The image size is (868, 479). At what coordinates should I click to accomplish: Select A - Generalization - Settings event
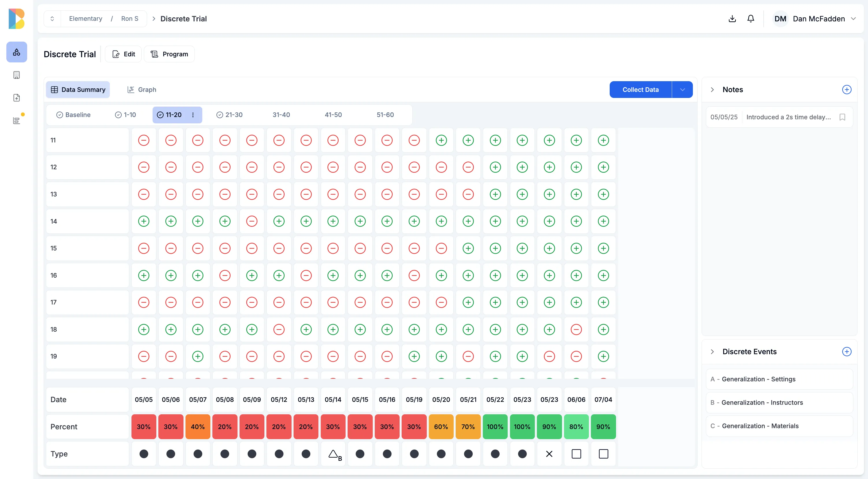point(779,379)
